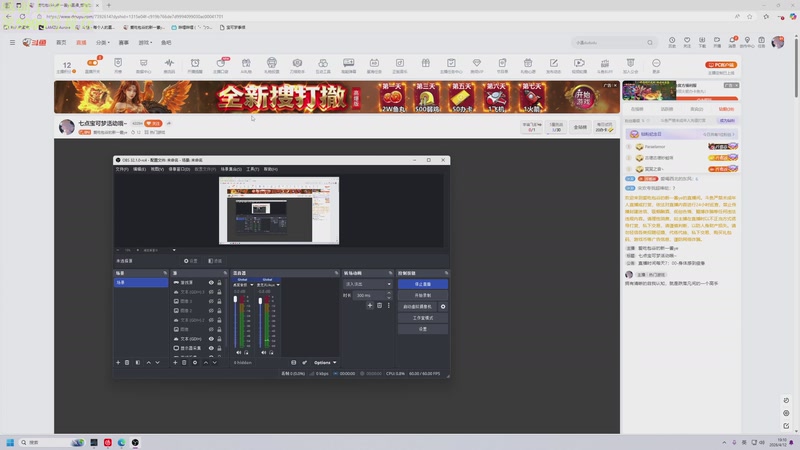Image resolution: width=800 pixels, height=450 pixels.
Task: Toggle the 直播开关 live switch
Action: 92,65
